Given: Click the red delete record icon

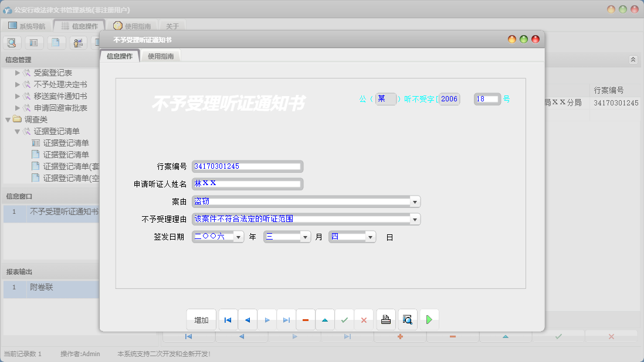Looking at the screenshot, I should point(306,319).
